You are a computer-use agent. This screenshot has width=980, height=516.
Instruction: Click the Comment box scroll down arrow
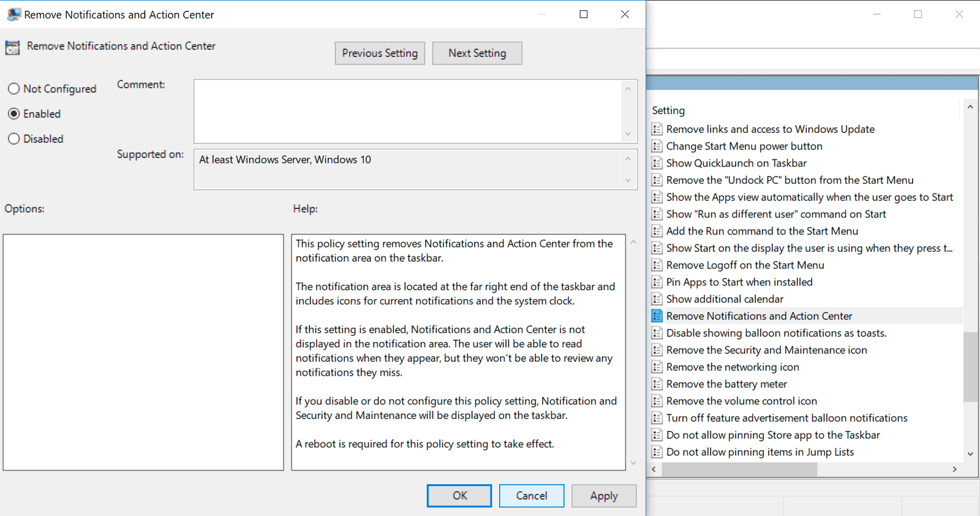click(x=628, y=134)
